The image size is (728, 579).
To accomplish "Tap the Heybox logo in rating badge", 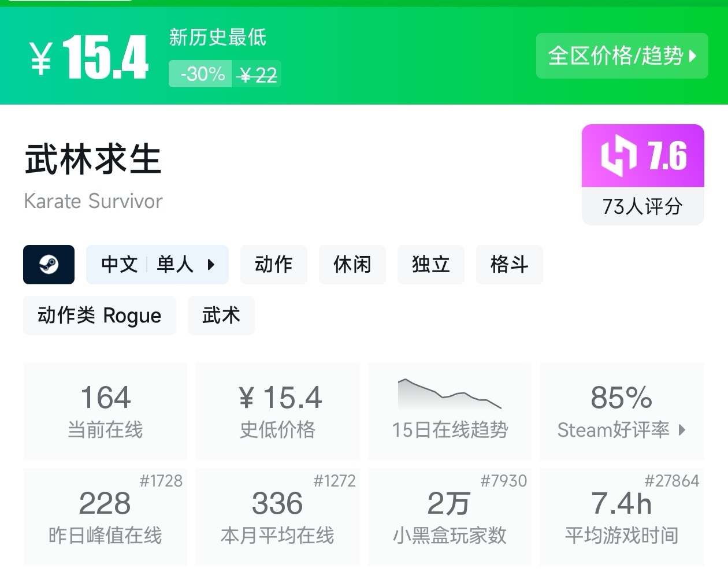I will pyautogui.click(x=619, y=155).
